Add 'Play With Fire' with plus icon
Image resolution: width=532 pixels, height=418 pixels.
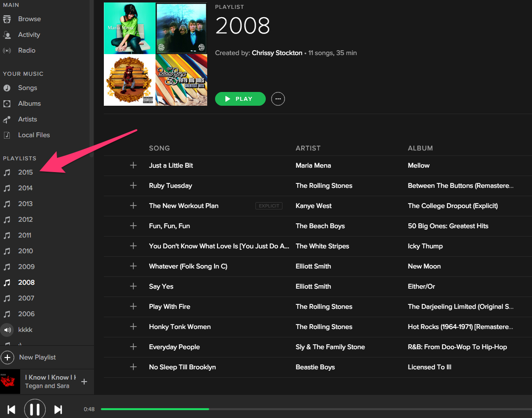coord(133,306)
